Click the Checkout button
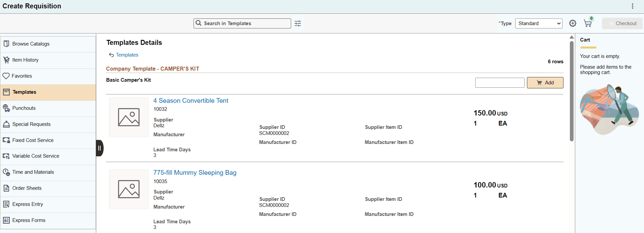Image resolution: width=644 pixels, height=233 pixels. coord(622,23)
